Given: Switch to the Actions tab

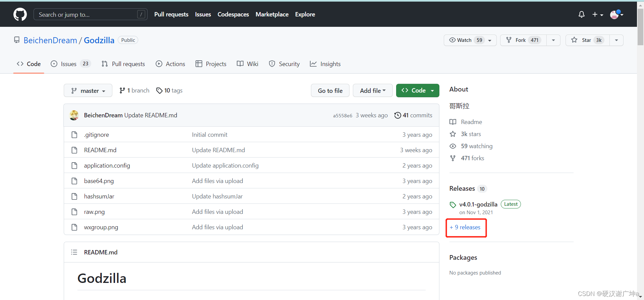Looking at the screenshot, I should pyautogui.click(x=170, y=64).
